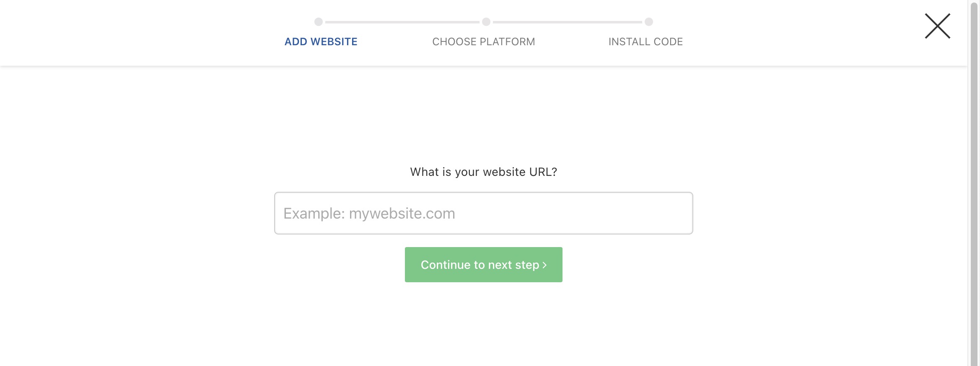Close the add website wizard with X

[937, 26]
